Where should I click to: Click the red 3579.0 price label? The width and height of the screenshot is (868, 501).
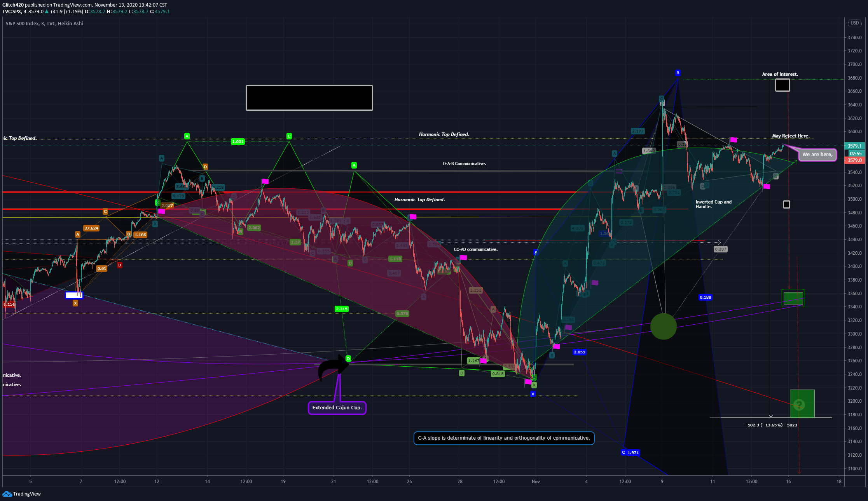pyautogui.click(x=854, y=160)
